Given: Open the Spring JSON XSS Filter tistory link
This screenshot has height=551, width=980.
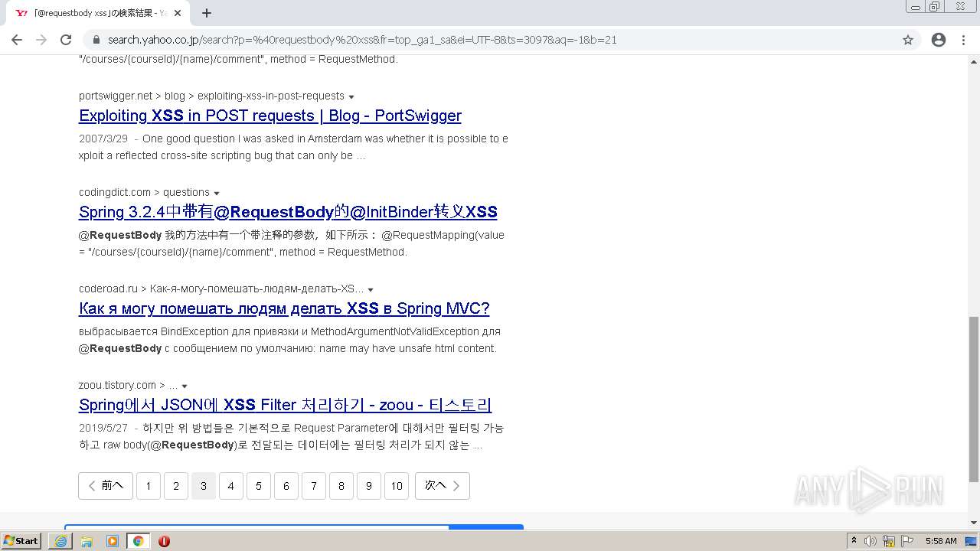Looking at the screenshot, I should click(x=285, y=405).
